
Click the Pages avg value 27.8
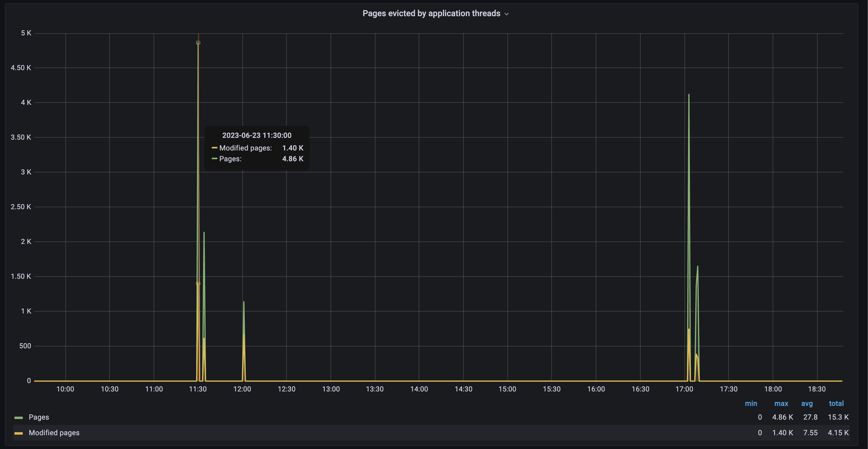810,417
